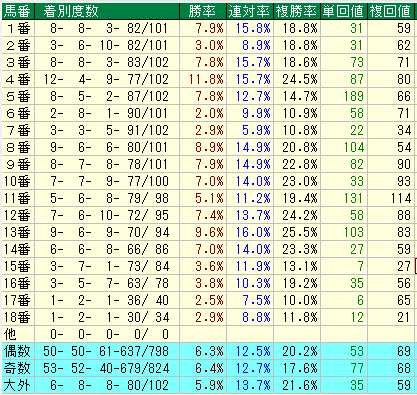Sort by the 勝率 column header

coord(203,11)
